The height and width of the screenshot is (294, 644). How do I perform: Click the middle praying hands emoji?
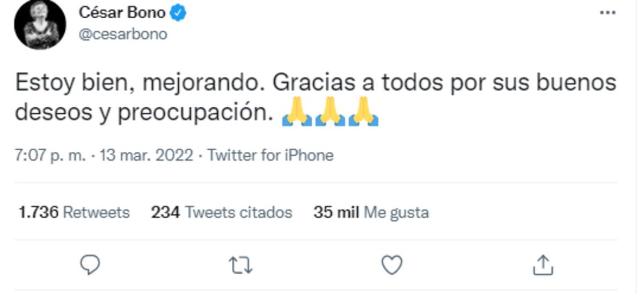[331, 113]
